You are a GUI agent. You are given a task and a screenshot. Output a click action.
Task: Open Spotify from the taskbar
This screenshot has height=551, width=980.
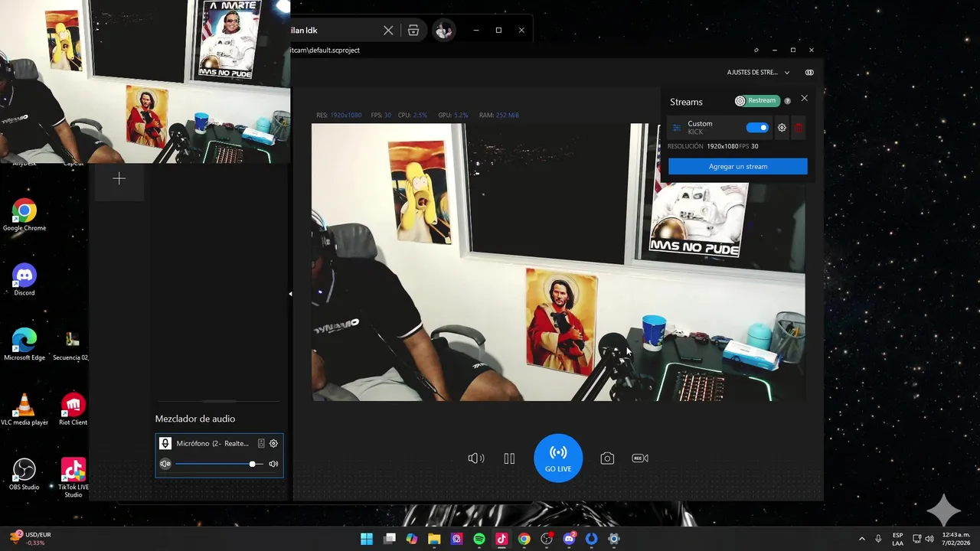click(x=479, y=539)
